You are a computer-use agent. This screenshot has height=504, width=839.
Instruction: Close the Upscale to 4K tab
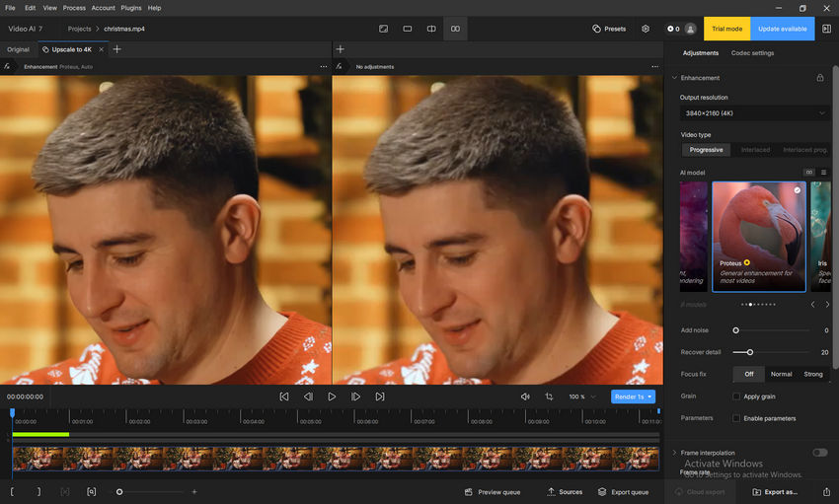[x=101, y=49]
